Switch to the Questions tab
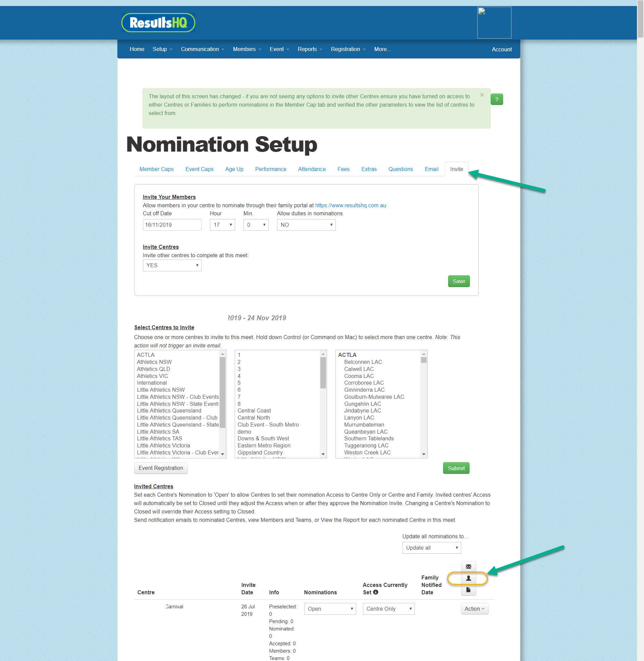The width and height of the screenshot is (644, 661). 400,169
